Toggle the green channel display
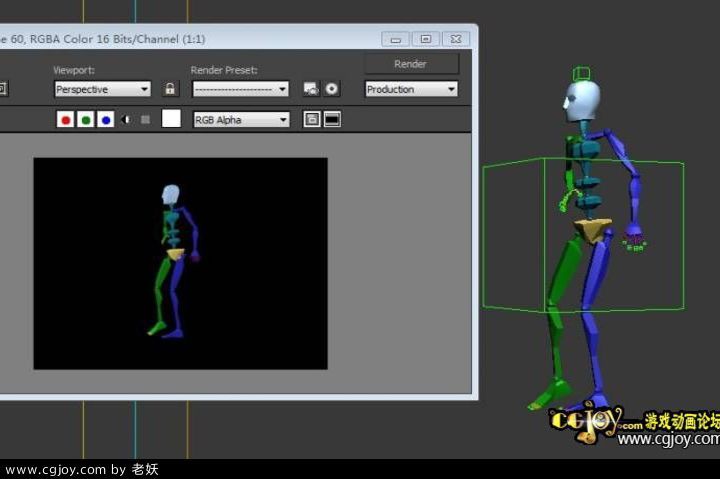 [x=86, y=120]
